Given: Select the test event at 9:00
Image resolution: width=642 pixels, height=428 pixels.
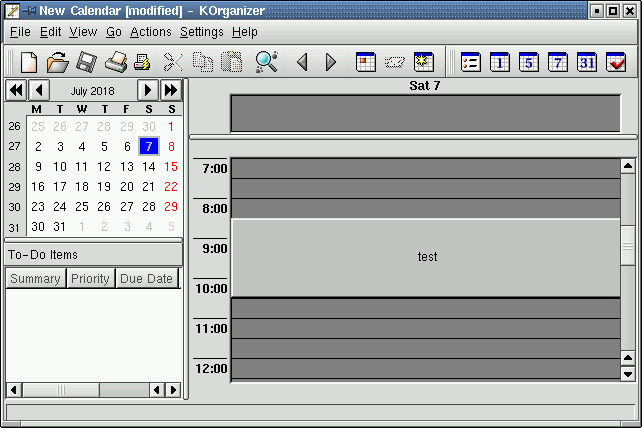Looking at the screenshot, I should point(427,257).
